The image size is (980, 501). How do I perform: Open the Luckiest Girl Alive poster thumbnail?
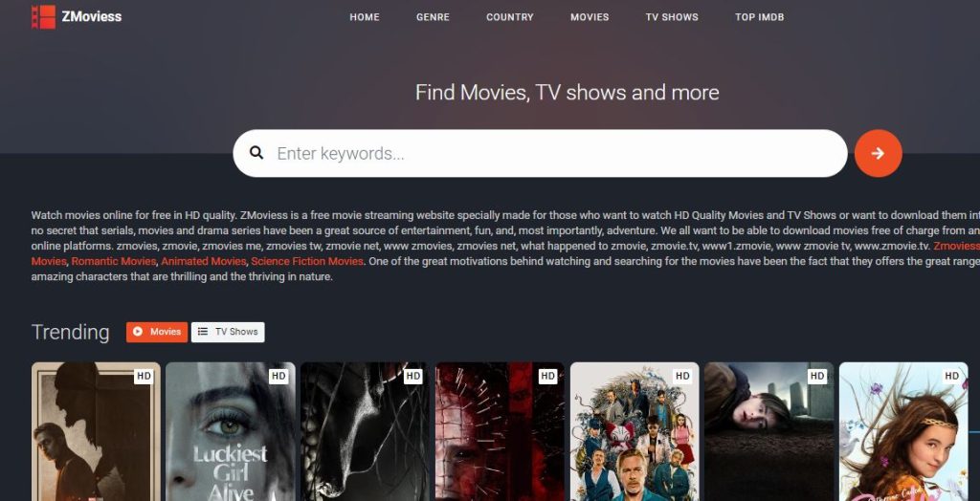[230, 431]
